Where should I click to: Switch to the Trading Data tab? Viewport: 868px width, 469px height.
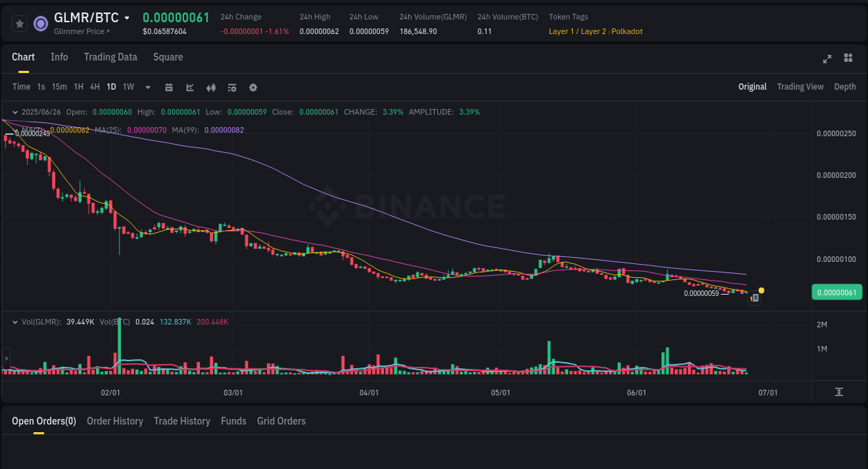click(x=110, y=57)
